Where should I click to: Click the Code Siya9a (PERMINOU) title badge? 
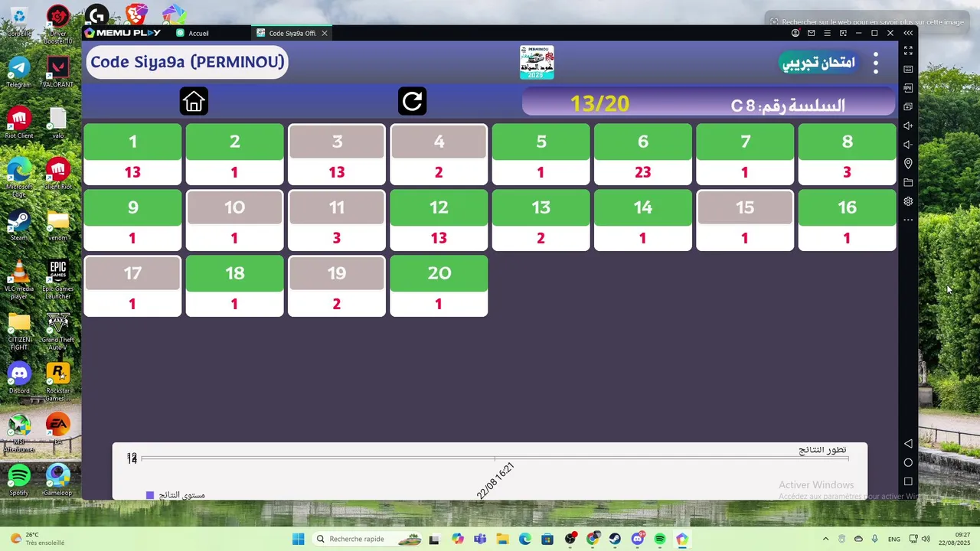188,62
